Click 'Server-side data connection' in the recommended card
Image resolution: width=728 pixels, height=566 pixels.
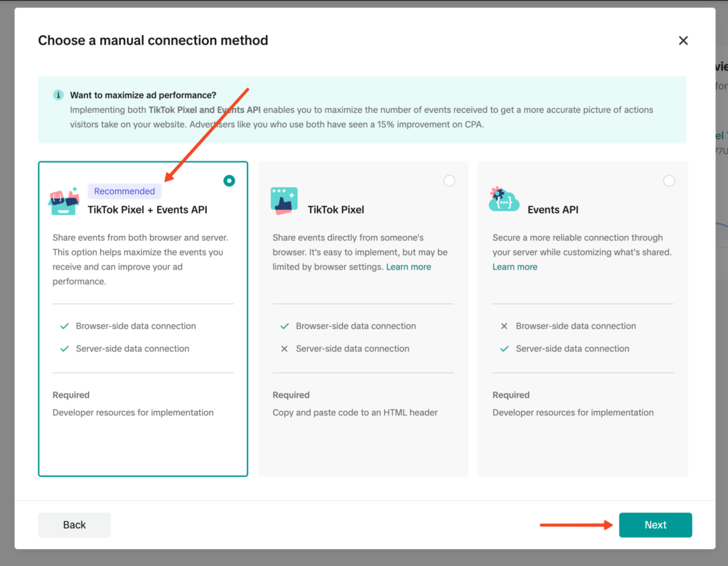point(132,348)
